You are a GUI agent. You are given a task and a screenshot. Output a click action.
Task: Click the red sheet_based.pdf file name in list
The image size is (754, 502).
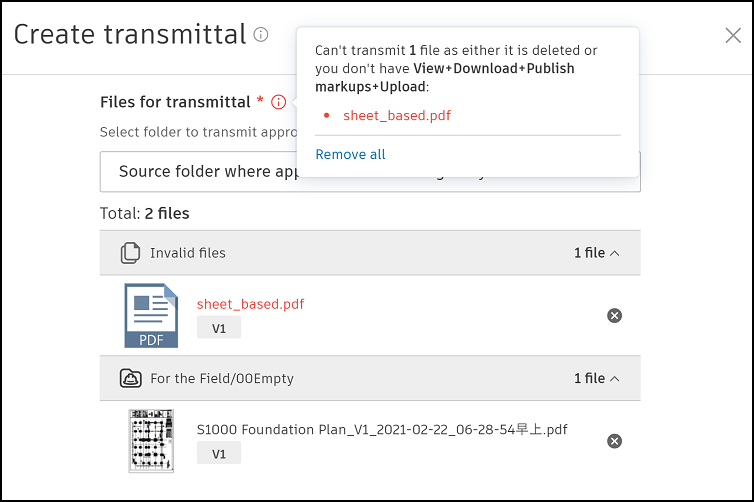(251, 304)
